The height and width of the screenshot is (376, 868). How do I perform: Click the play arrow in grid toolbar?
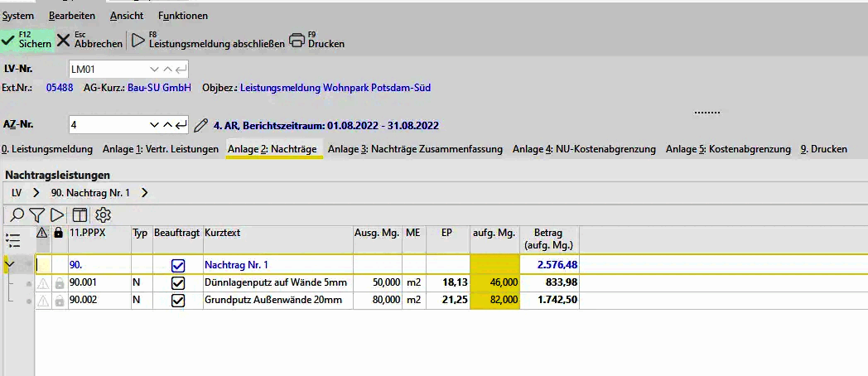pos(57,215)
